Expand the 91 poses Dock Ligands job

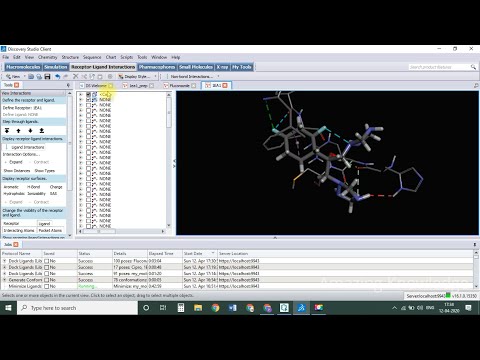[x=5, y=274]
